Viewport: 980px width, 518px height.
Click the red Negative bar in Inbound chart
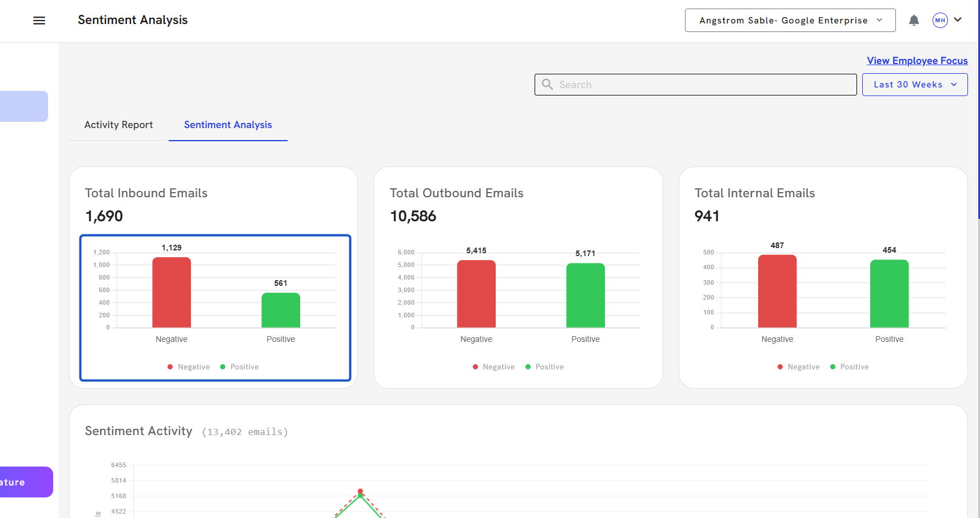(172, 292)
